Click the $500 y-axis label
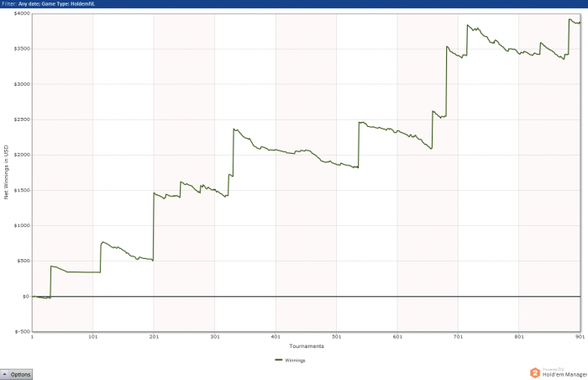The image size is (588, 380). point(24,261)
